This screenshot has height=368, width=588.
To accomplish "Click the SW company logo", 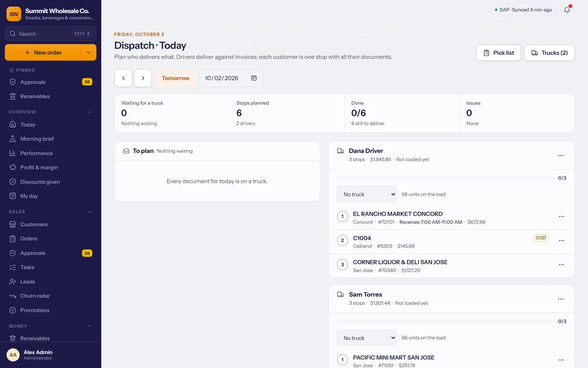I will tap(14, 14).
